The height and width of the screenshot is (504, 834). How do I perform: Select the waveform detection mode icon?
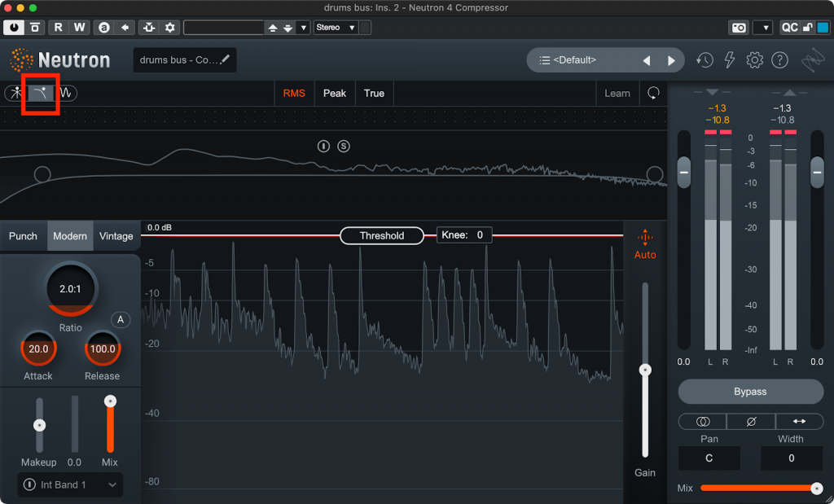(x=65, y=93)
